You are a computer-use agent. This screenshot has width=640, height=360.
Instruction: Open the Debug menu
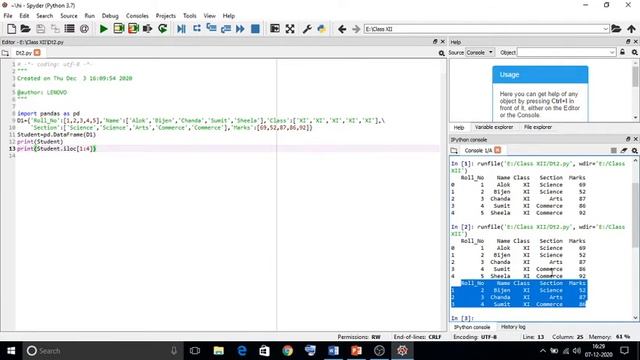(x=110, y=16)
